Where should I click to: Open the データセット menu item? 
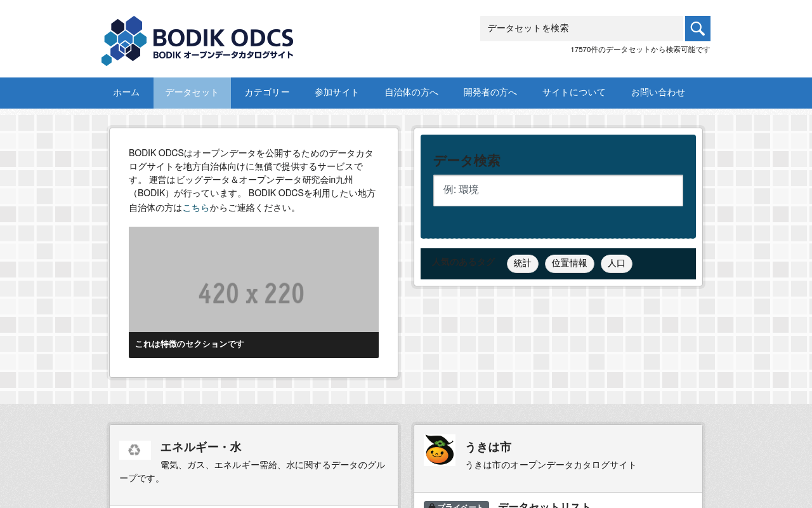coord(192,93)
